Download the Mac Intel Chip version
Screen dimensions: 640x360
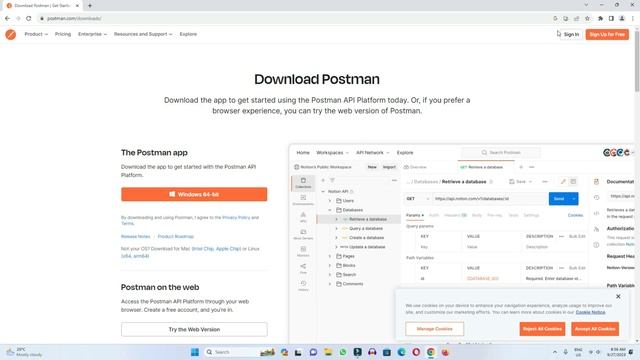click(202, 249)
